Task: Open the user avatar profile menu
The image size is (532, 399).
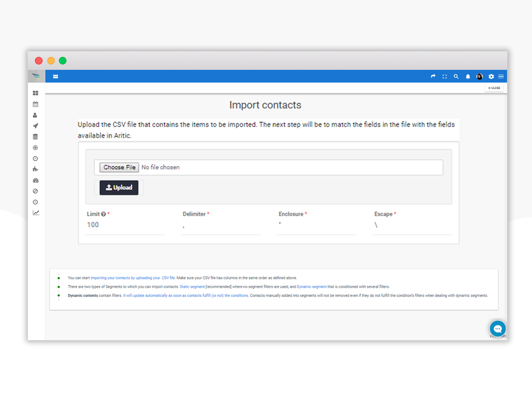Action: click(479, 76)
